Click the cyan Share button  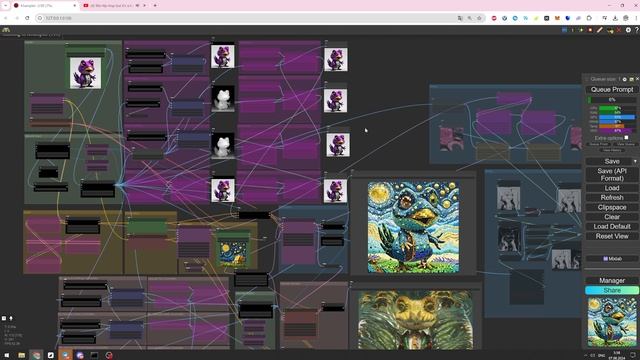pyautogui.click(x=612, y=290)
